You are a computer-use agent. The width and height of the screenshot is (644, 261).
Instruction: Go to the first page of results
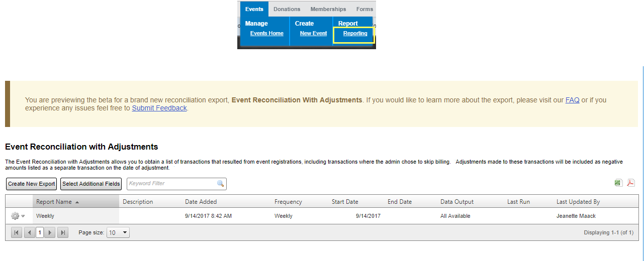pyautogui.click(x=17, y=233)
